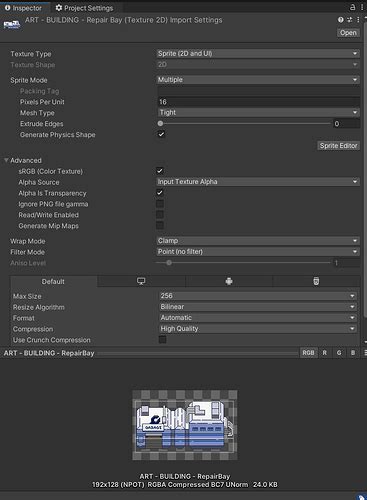Open the texture importer help reference icon
This screenshot has width=367, height=500.
tap(340, 20)
